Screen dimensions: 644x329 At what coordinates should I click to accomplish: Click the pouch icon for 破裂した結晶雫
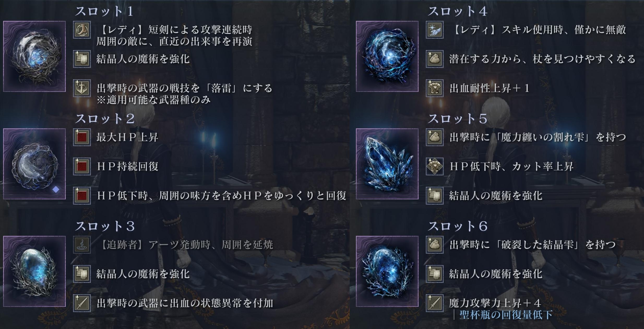pyautogui.click(x=435, y=245)
